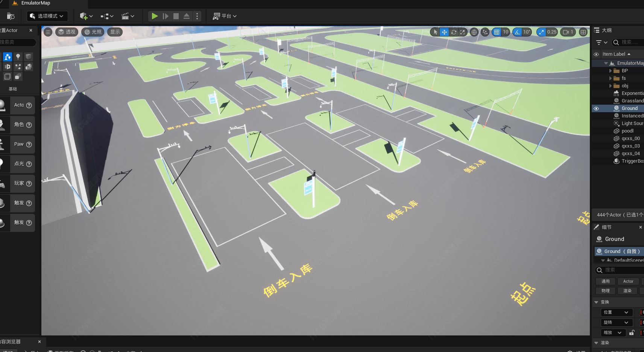Click the visual effects sparkles category icon
The height and width of the screenshot is (352, 644).
(18, 67)
